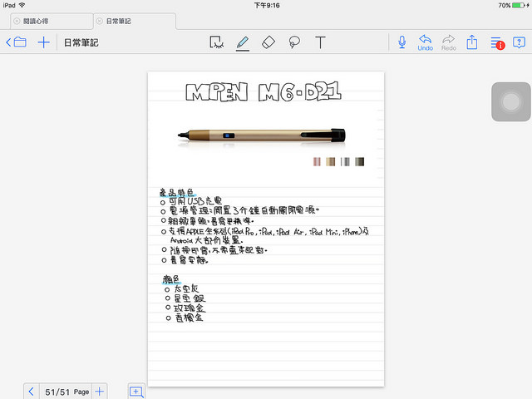Open the help speech bubble
The image size is (532, 399).
click(519, 42)
